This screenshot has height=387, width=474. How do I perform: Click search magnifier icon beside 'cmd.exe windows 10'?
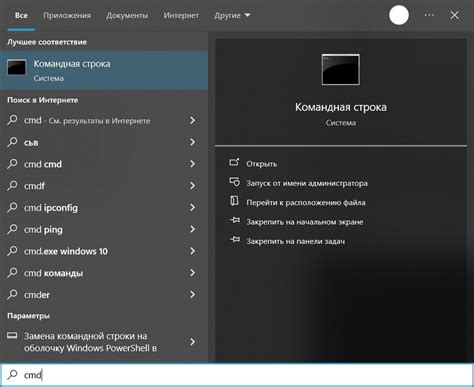click(x=12, y=251)
